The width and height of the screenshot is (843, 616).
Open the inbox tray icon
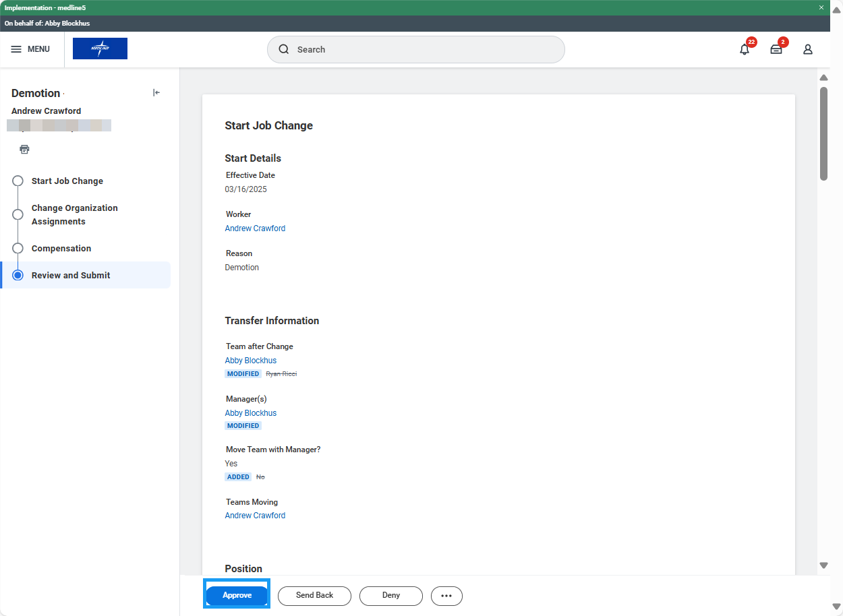(x=776, y=49)
